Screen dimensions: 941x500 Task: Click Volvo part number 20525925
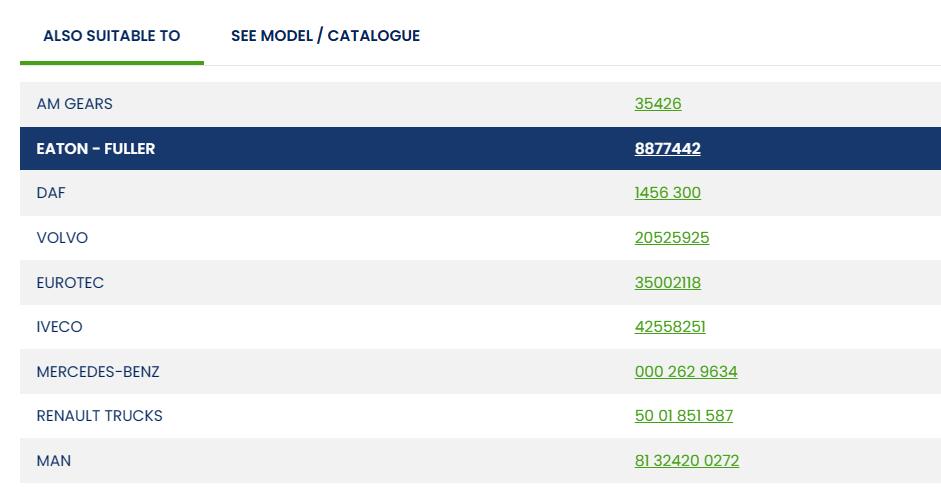tap(672, 238)
